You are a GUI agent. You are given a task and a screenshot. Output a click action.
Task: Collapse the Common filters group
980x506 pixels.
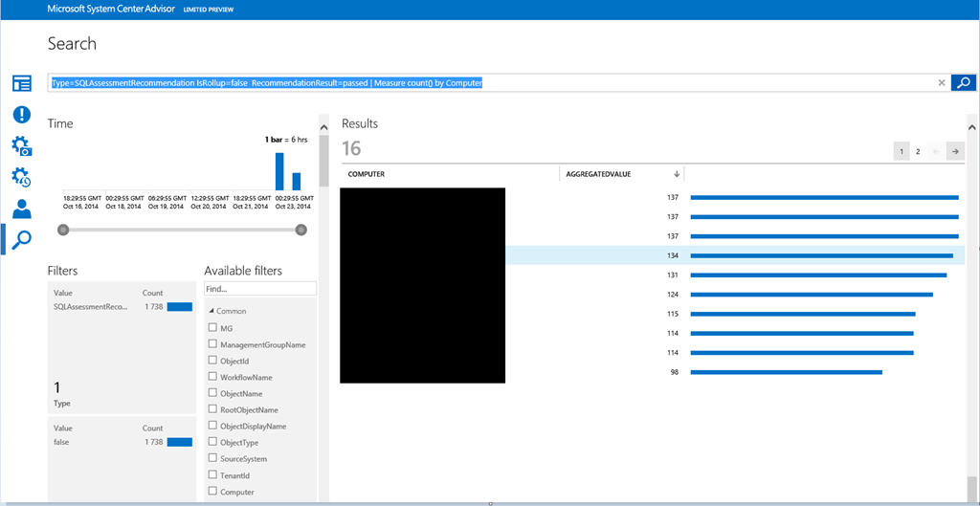click(211, 311)
